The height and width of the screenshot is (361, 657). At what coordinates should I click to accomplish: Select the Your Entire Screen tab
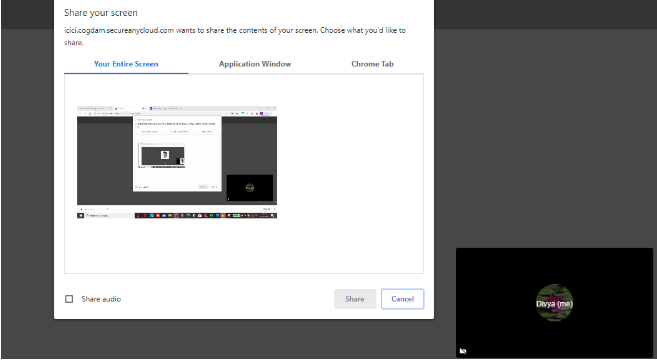(126, 64)
